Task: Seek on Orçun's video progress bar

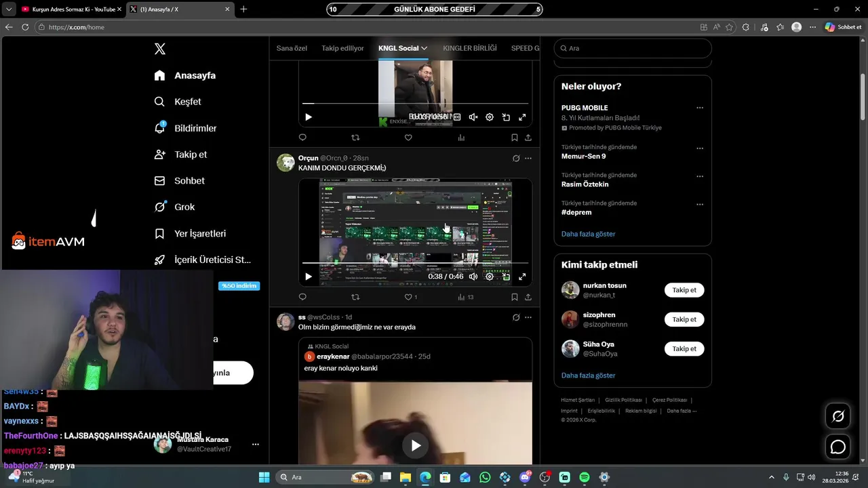Action: (415, 263)
